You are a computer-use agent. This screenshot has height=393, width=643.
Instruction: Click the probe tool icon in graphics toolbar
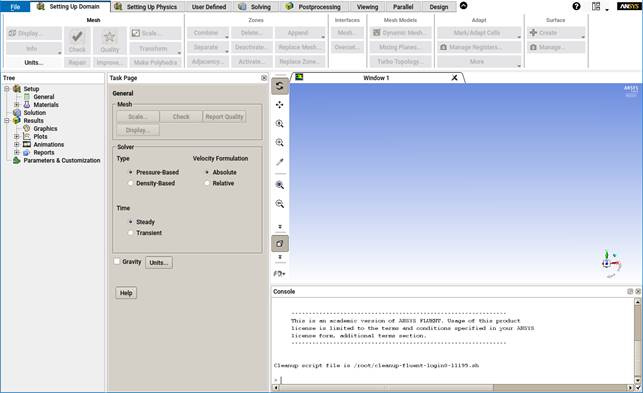point(280,162)
